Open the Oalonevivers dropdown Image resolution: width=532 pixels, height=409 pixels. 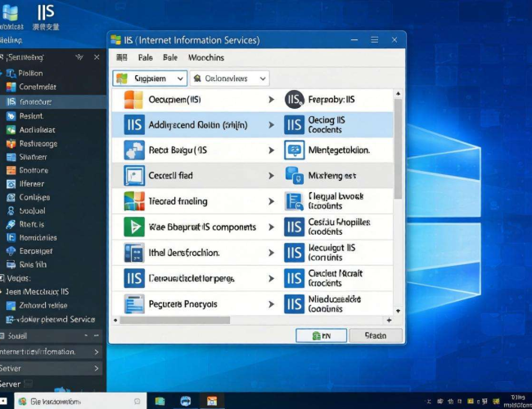click(230, 79)
